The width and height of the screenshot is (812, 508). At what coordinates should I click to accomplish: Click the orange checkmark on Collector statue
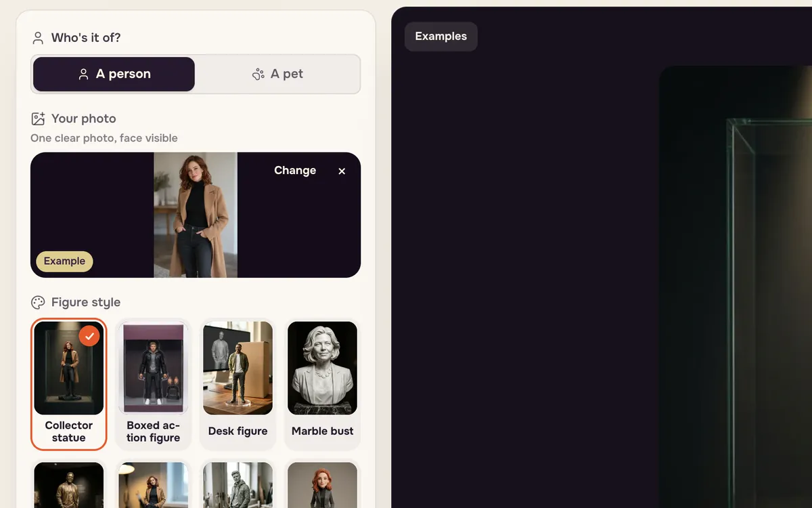89,336
